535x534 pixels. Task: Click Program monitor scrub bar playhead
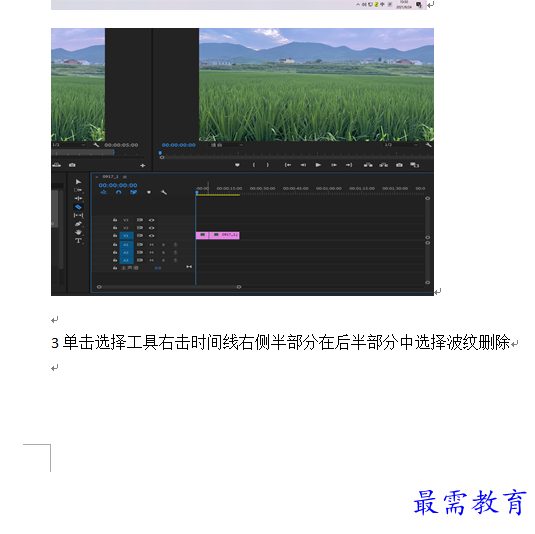point(160,153)
